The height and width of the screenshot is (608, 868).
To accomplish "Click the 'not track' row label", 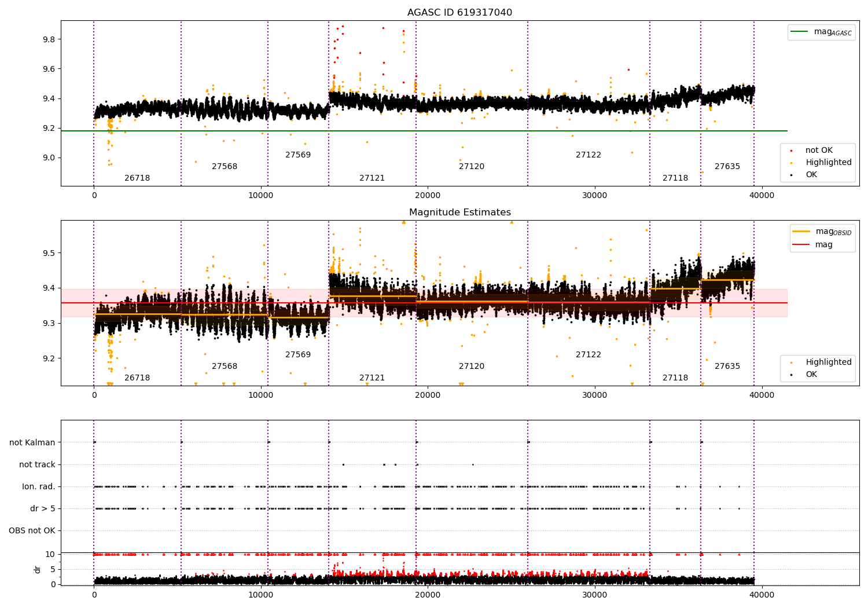I will tap(37, 464).
